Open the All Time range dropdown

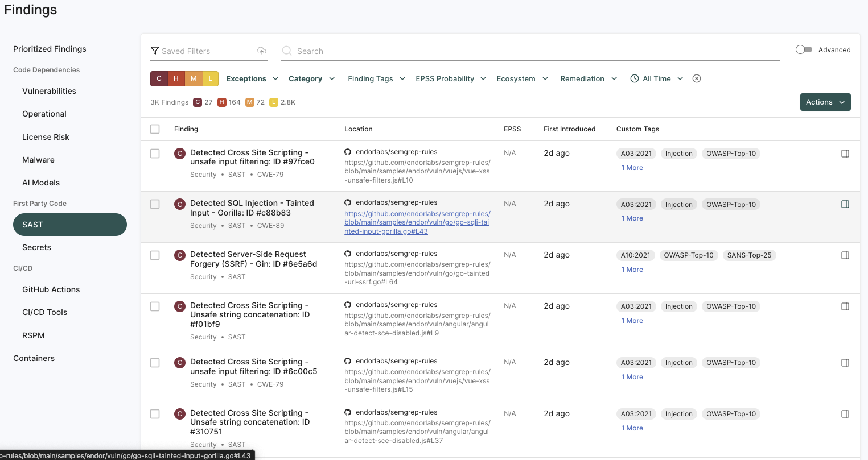pyautogui.click(x=657, y=78)
